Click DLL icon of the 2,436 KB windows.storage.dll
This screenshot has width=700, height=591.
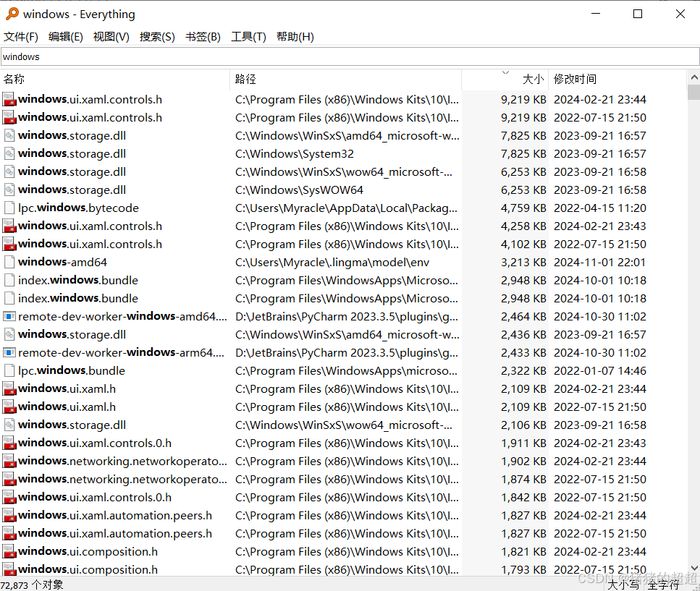(x=9, y=334)
